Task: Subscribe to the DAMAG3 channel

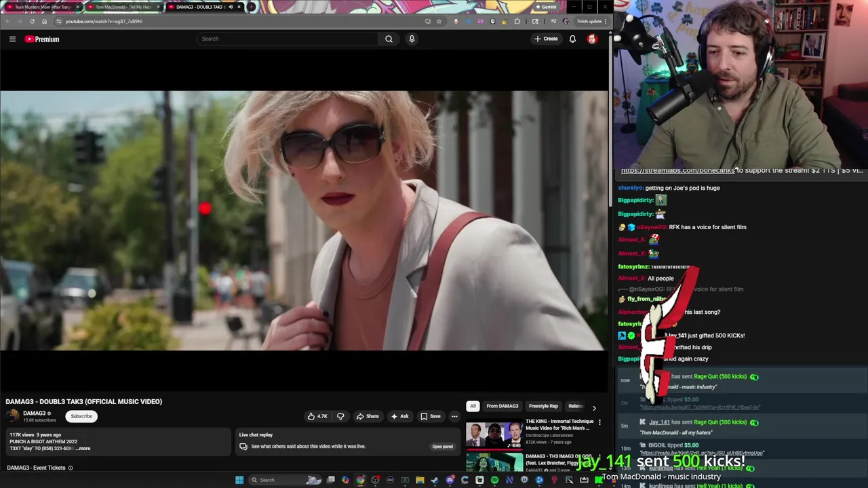Action: click(81, 416)
